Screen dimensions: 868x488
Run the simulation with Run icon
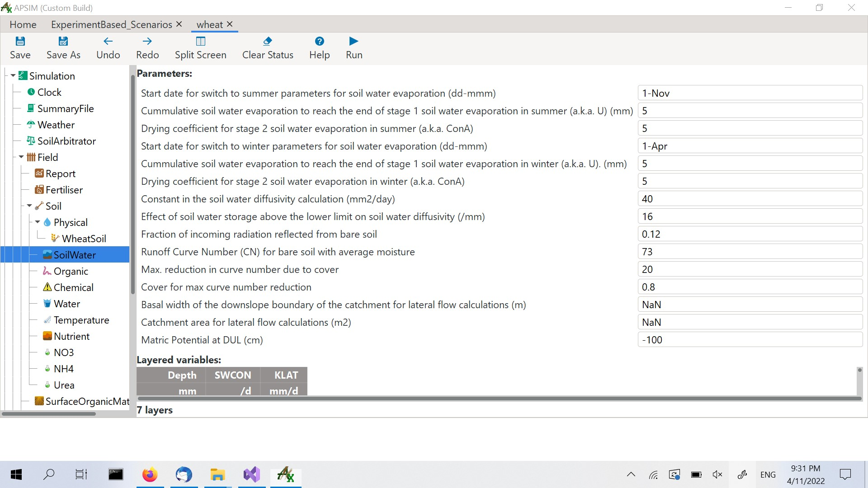354,42
